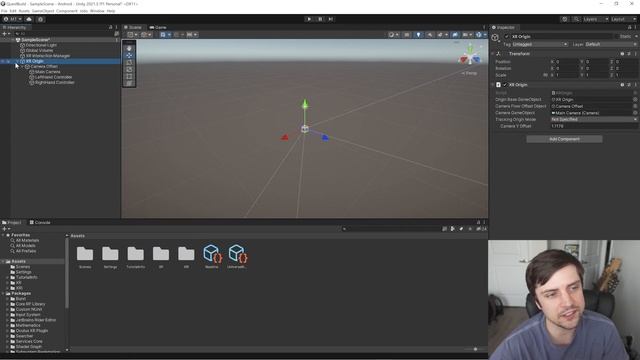Toggle the Static checkbox in Inspector
The height and width of the screenshot is (360, 640).
pyautogui.click(x=617, y=36)
